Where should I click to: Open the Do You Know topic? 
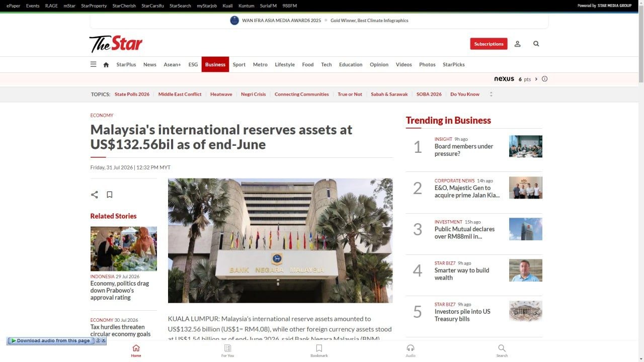(x=465, y=94)
